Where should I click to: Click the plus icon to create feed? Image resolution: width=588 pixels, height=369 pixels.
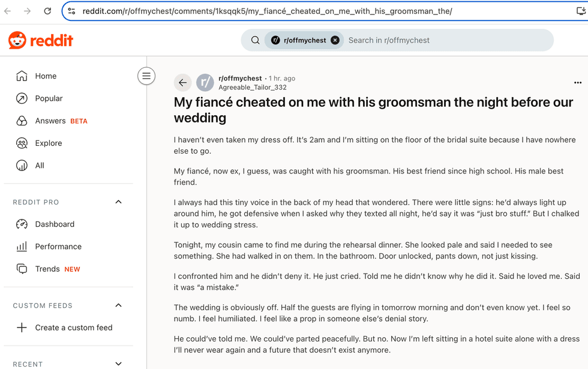22,328
